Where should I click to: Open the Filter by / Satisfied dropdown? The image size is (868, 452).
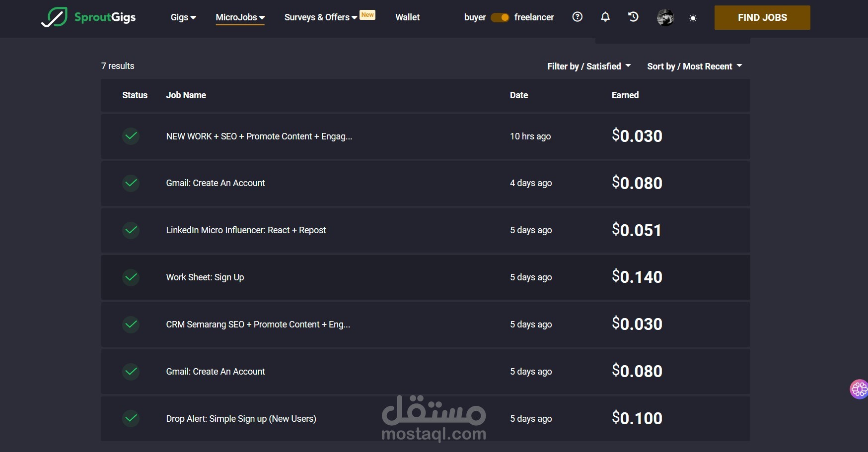point(589,66)
